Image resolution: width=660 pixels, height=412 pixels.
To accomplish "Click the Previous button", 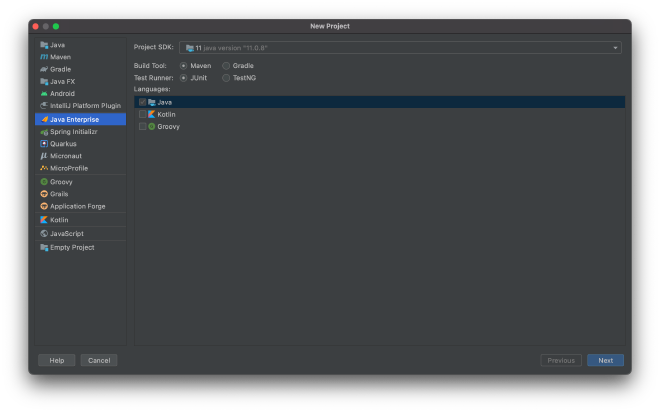I will (x=561, y=360).
